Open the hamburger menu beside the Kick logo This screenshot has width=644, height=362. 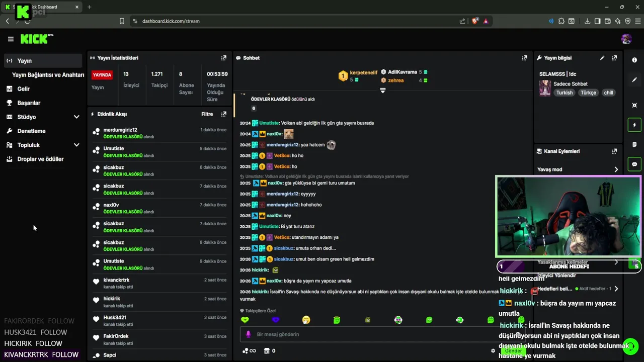point(11,39)
